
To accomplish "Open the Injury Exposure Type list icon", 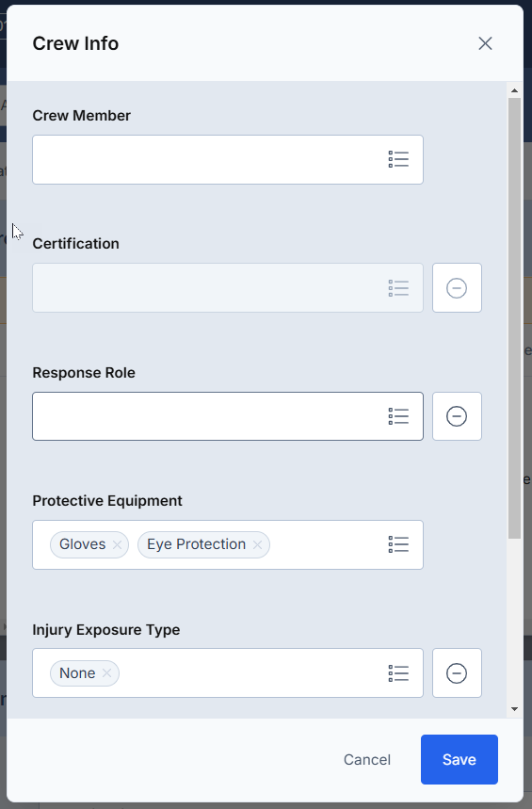I will [398, 673].
